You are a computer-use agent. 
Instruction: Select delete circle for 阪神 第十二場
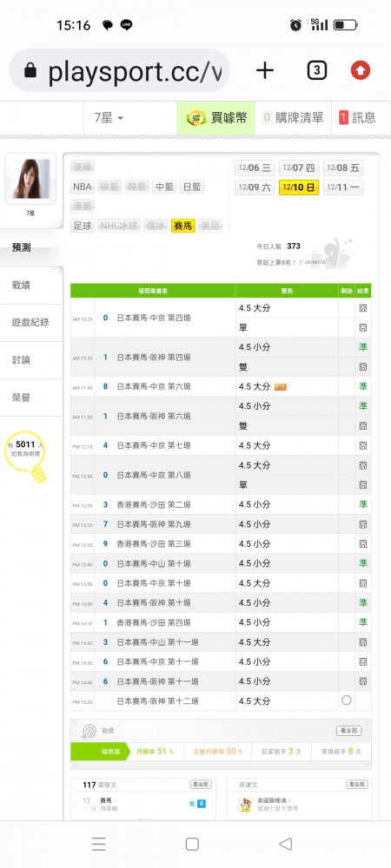point(347,700)
